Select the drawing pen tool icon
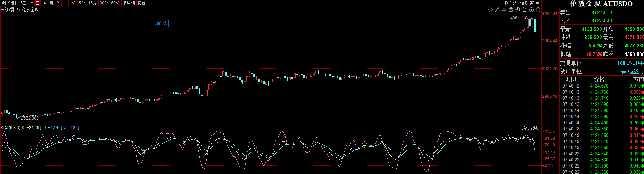 (x=497, y=10)
